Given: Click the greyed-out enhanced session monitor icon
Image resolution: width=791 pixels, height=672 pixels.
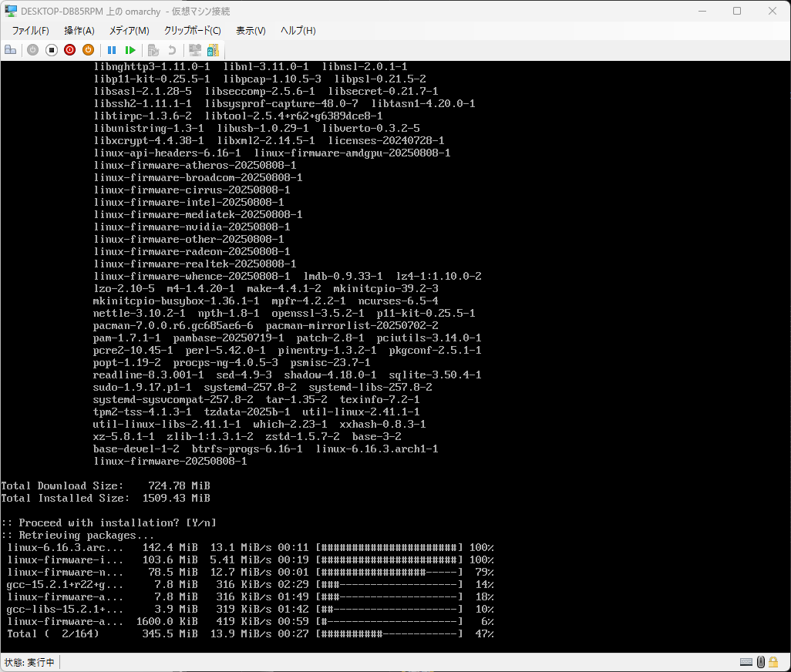Looking at the screenshot, I should point(195,50).
